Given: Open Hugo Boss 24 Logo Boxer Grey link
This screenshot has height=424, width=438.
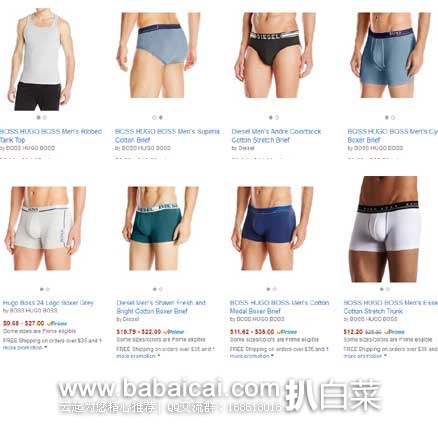Looking at the screenshot, I should click(x=48, y=303).
